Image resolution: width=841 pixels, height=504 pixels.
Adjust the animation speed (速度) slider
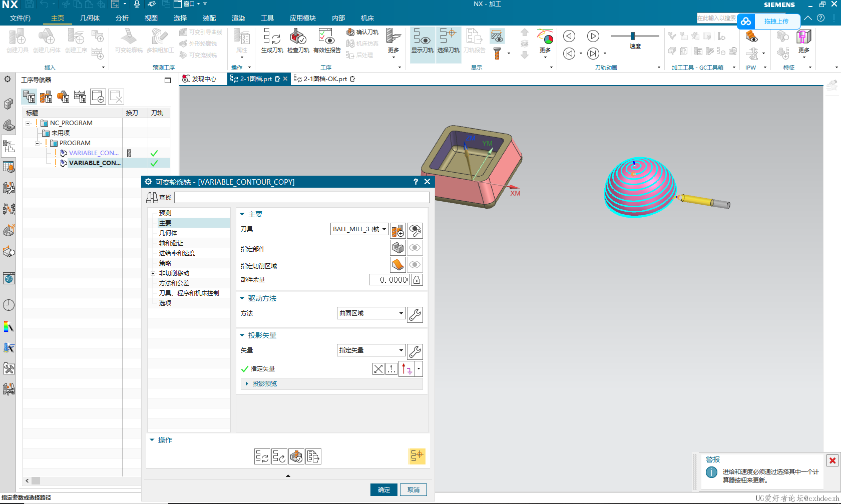633,36
